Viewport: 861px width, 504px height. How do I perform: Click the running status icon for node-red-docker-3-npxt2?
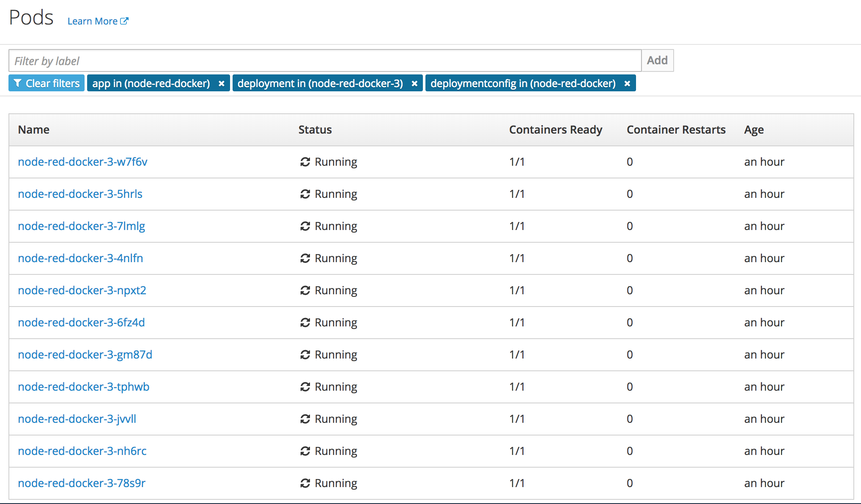point(305,290)
